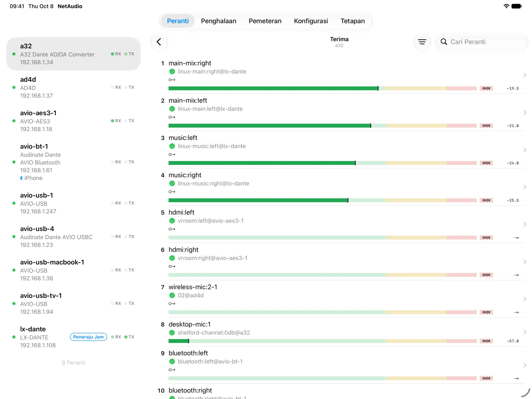This screenshot has height=399, width=532.
Task: Toggle the TX indicator for lx-dante
Action: (x=129, y=337)
